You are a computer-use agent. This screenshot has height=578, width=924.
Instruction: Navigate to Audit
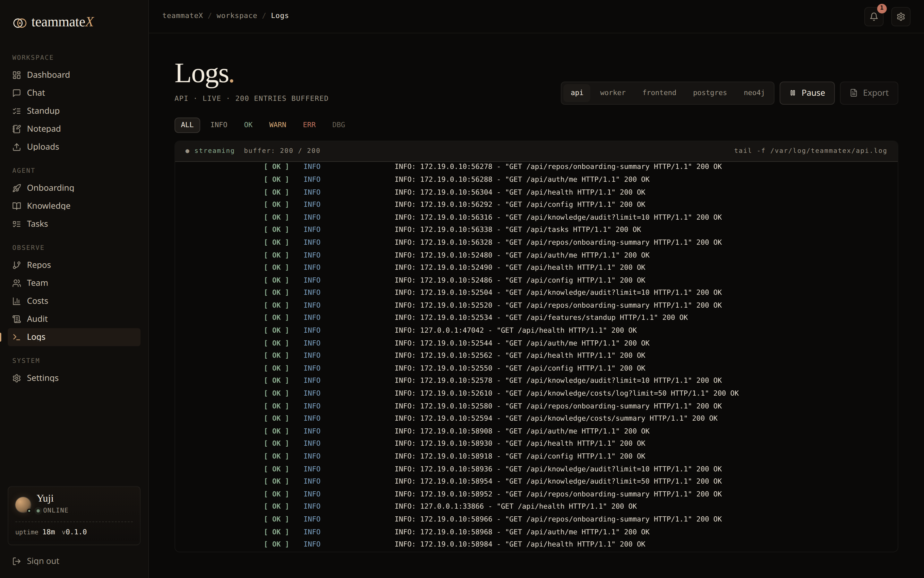click(74, 319)
